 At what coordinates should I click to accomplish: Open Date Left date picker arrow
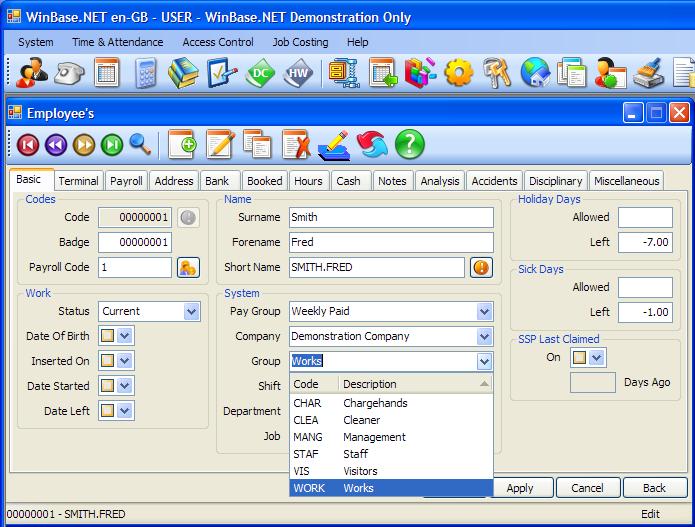coord(125,410)
